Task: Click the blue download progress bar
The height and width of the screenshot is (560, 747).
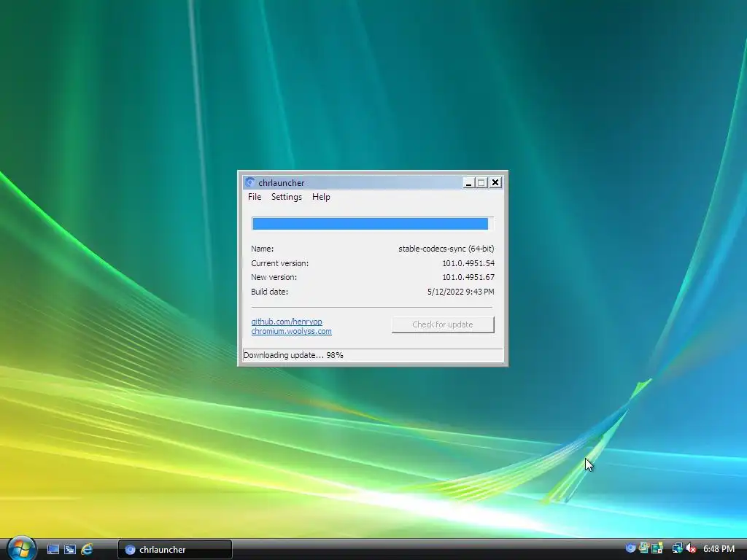Action: point(372,223)
